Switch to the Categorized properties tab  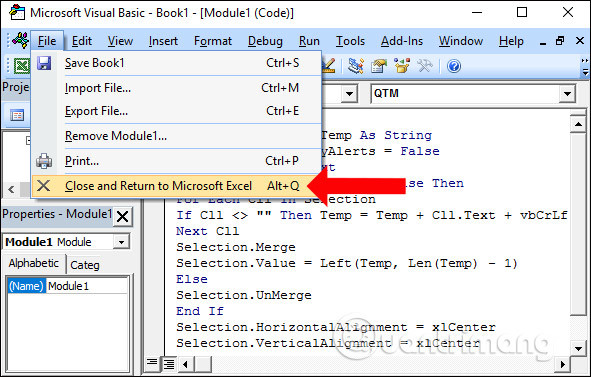click(85, 265)
